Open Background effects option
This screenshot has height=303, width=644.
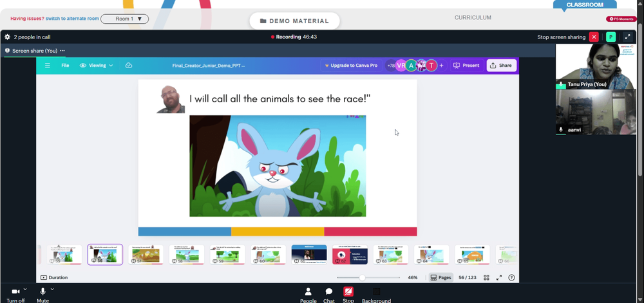pyautogui.click(x=376, y=295)
